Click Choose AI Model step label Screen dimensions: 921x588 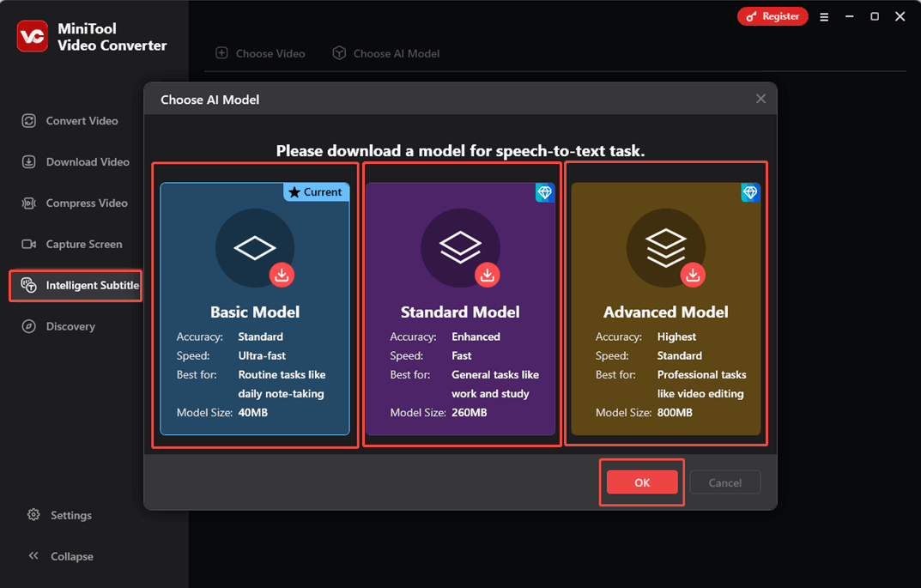pyautogui.click(x=397, y=53)
